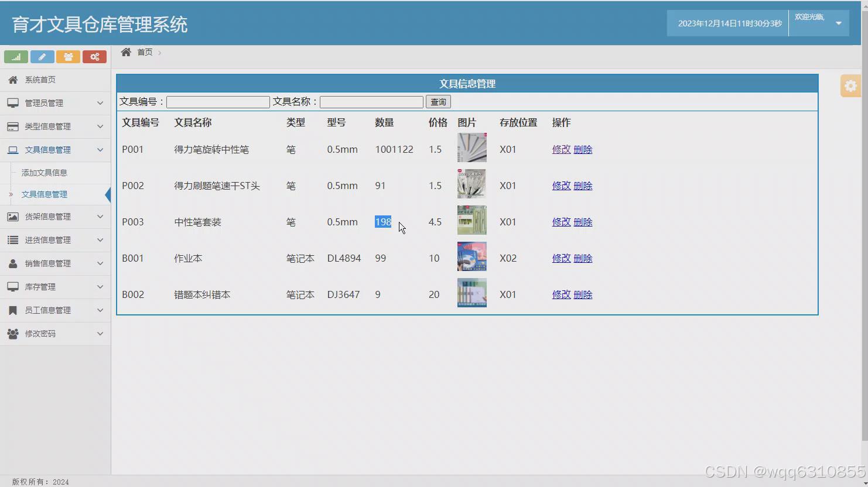Select the breadcrumb home icon above the table

tap(126, 52)
